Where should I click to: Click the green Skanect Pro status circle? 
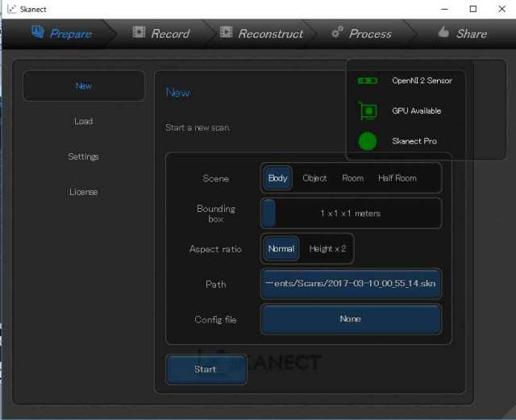coord(368,141)
